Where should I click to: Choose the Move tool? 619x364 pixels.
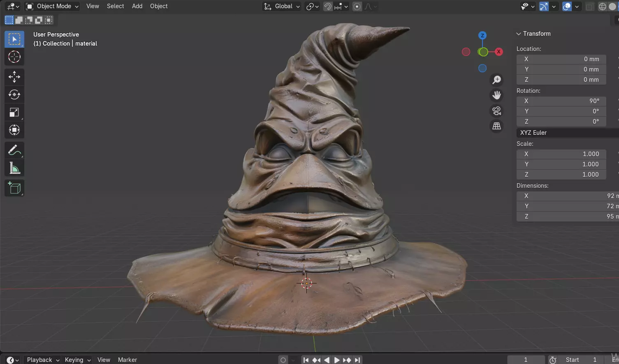tap(14, 77)
